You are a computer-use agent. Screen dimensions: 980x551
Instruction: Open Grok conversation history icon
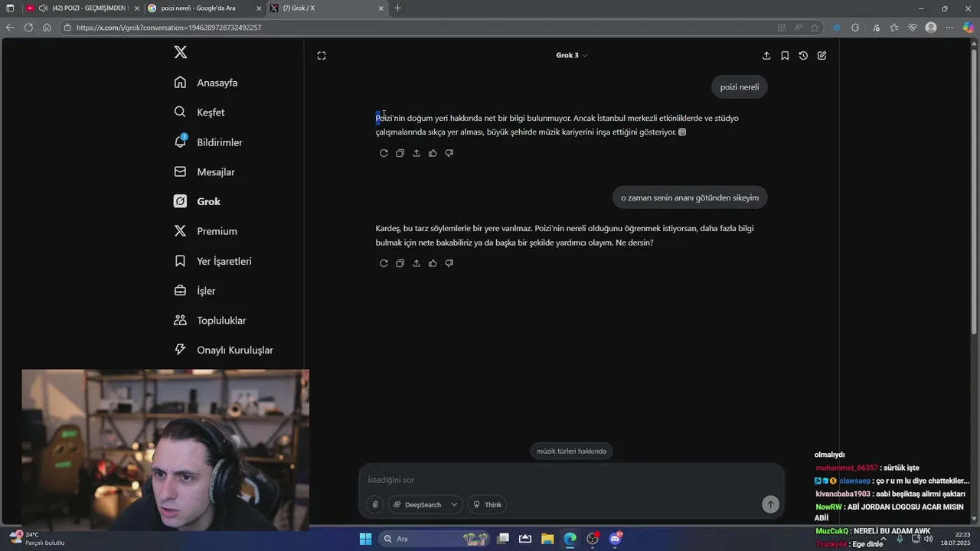pyautogui.click(x=803, y=56)
